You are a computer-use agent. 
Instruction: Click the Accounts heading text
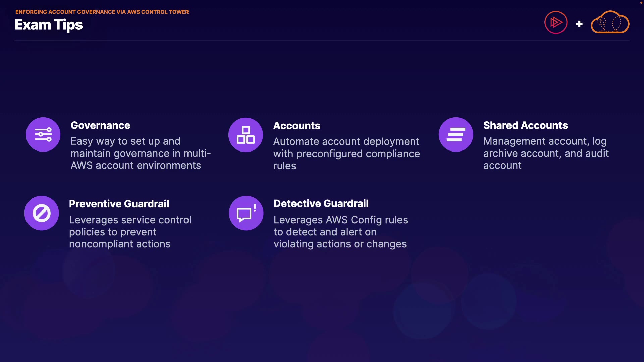point(297,126)
